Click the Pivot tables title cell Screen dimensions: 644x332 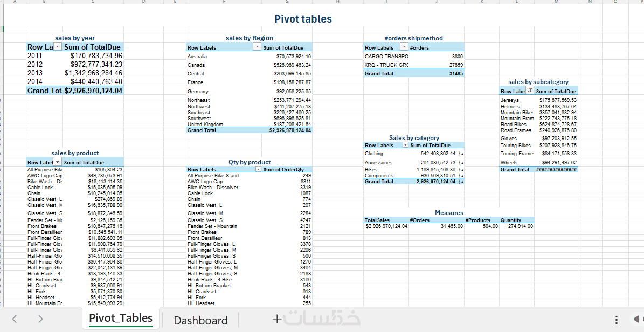[x=303, y=19]
